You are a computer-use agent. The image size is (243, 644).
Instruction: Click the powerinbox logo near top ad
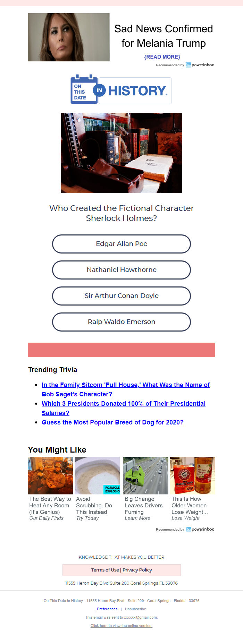(x=200, y=65)
